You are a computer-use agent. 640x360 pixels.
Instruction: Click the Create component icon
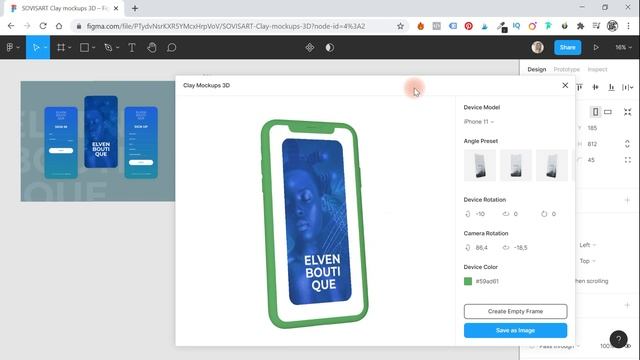pyautogui.click(x=310, y=48)
